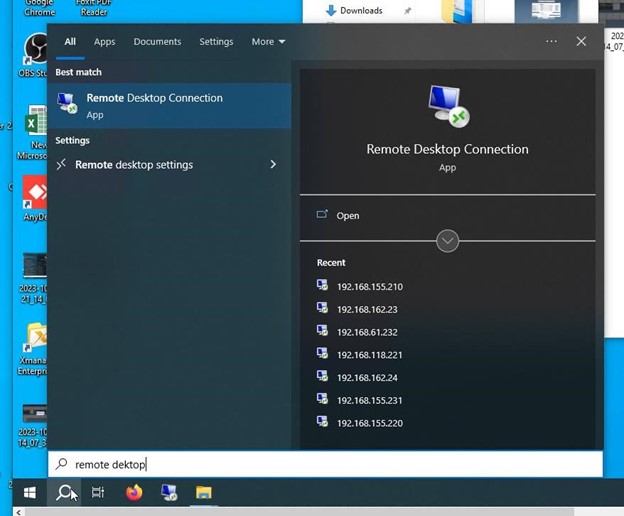Screen dimensions: 624x516
Task: Click the taskbar search magnifier icon
Action: pyautogui.click(x=66, y=492)
